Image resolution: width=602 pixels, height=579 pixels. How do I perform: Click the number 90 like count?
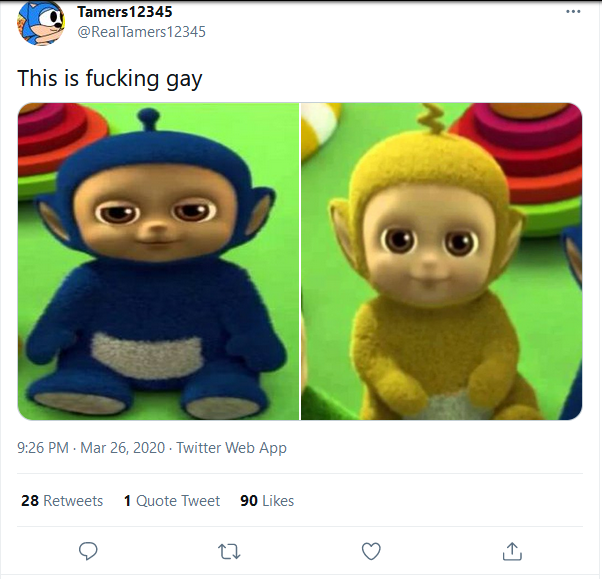pyautogui.click(x=249, y=500)
